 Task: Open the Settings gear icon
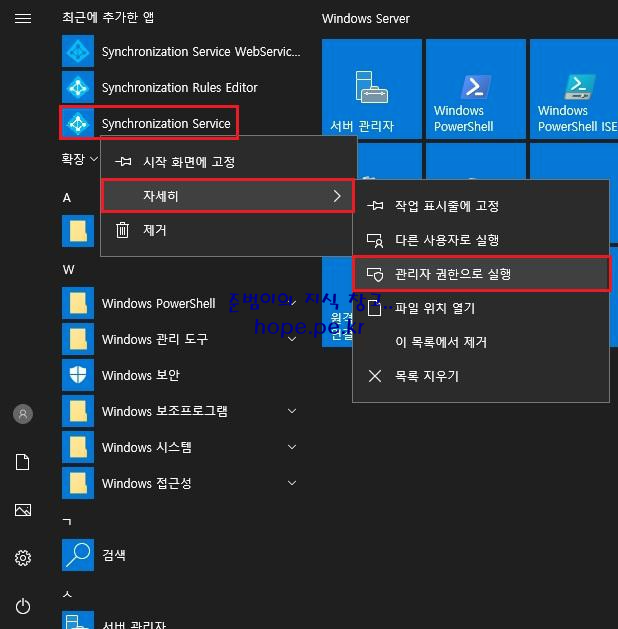coord(23,558)
